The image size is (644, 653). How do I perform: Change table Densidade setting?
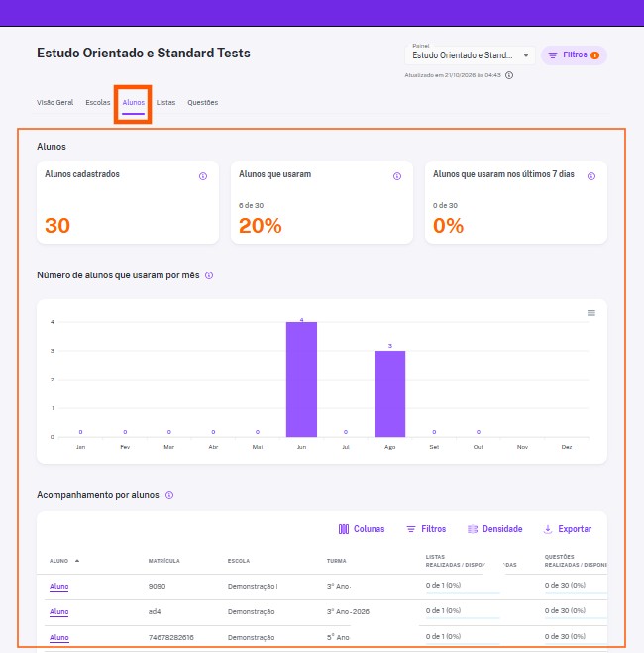coord(494,529)
